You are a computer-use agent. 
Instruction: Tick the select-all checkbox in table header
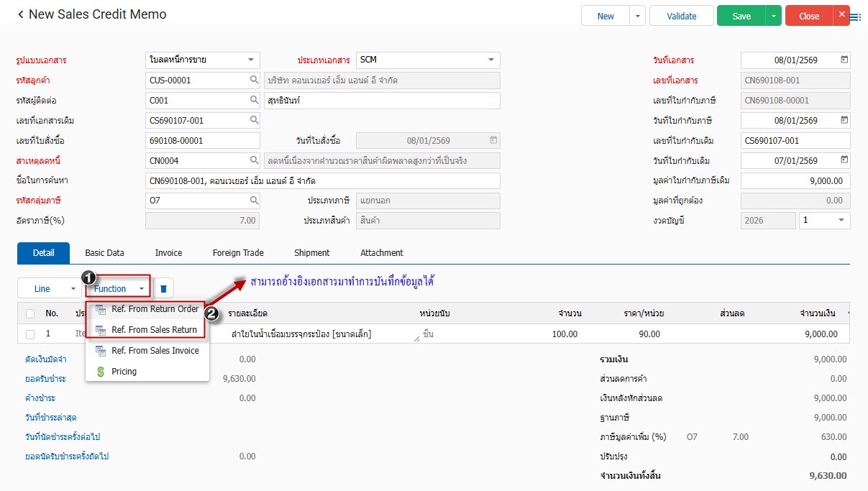(x=30, y=313)
